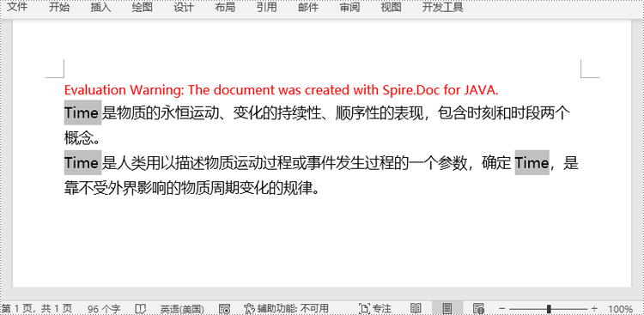The height and width of the screenshot is (315, 644).
Task: Click highlighted 'Time' in first paragraph
Action: pos(82,112)
